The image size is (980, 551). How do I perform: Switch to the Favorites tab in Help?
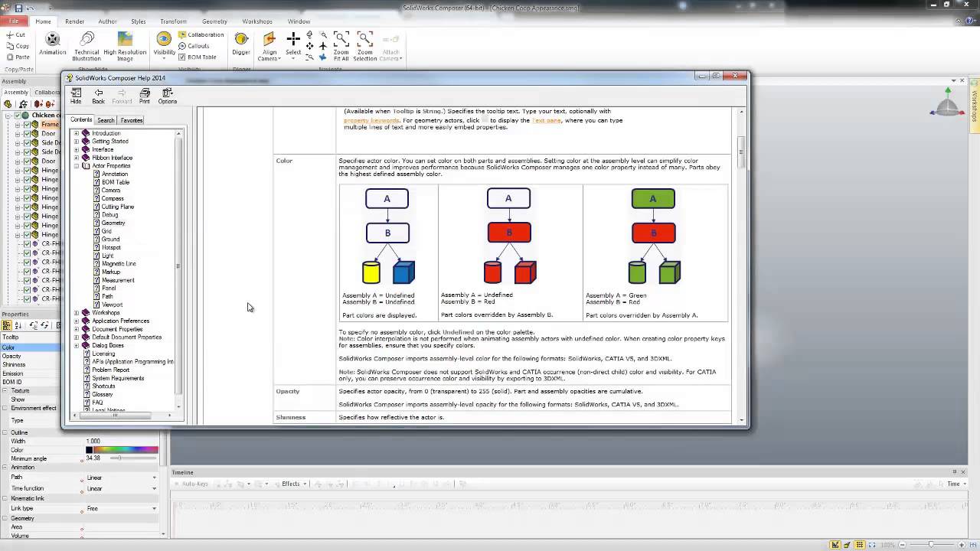coord(132,120)
